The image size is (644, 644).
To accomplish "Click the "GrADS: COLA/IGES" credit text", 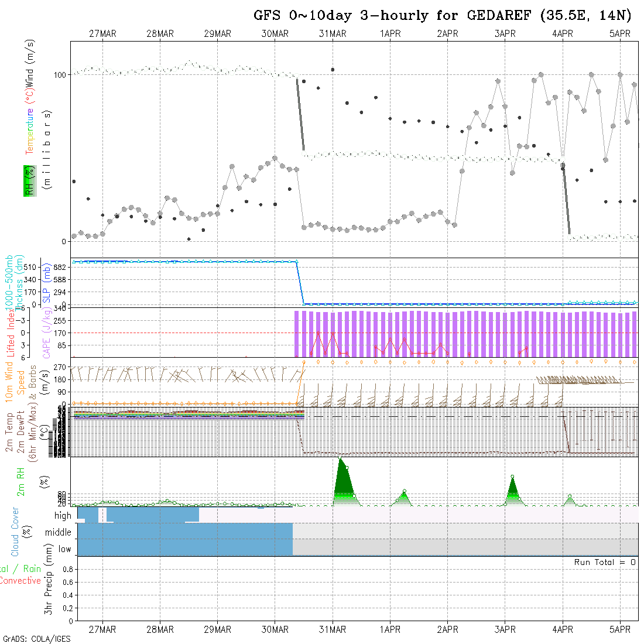I will [36, 639].
